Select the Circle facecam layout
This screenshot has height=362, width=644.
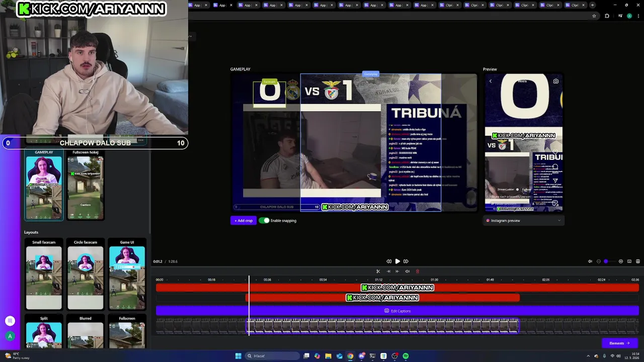86,275
